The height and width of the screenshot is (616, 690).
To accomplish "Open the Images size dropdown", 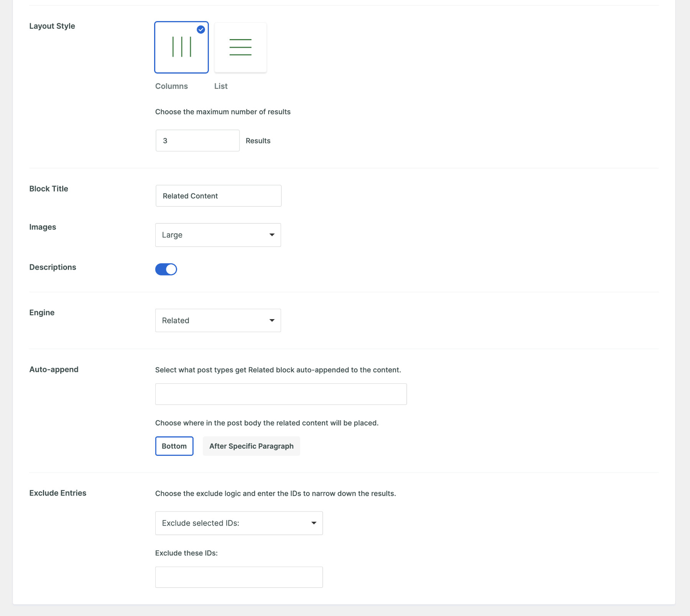I will [218, 235].
